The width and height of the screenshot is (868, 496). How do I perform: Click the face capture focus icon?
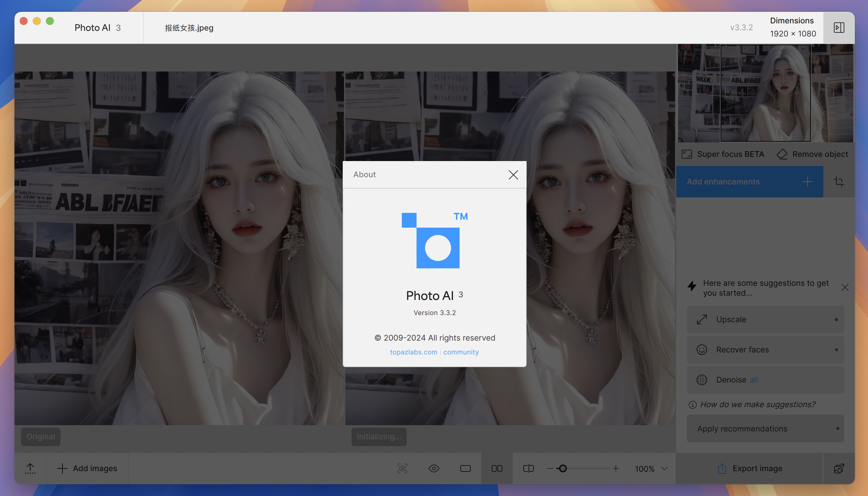402,469
